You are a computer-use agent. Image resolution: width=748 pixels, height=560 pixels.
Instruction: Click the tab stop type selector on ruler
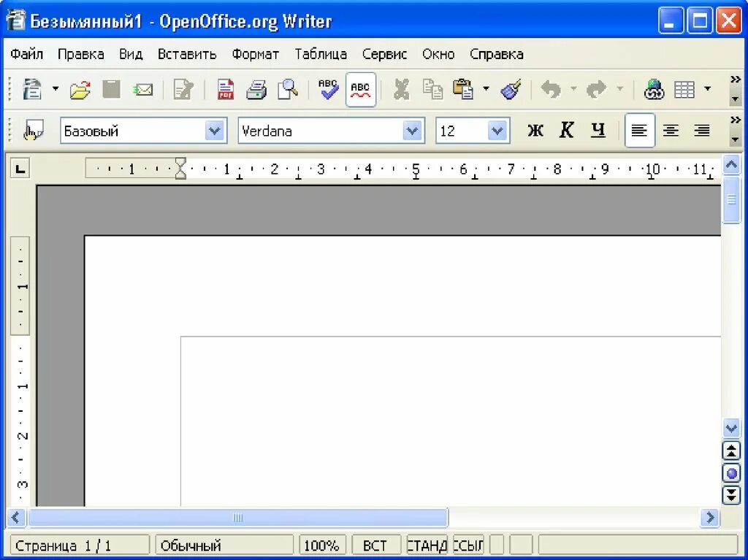pos(20,169)
